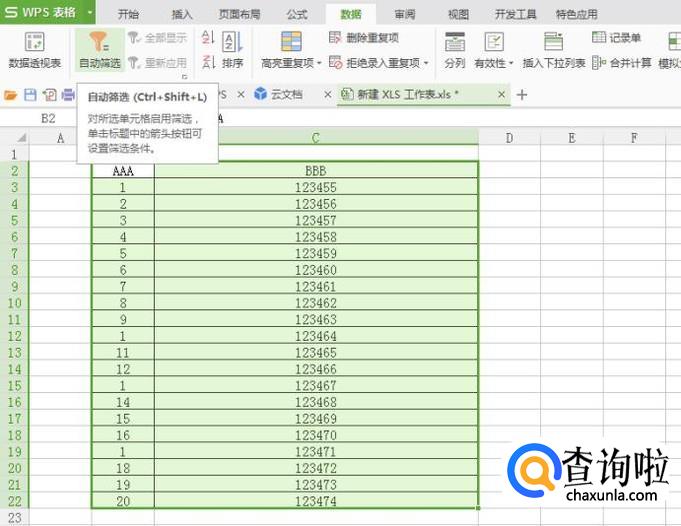Open the PivotTable (数据透视表) tool
The image size is (681, 526).
pyautogui.click(x=34, y=50)
